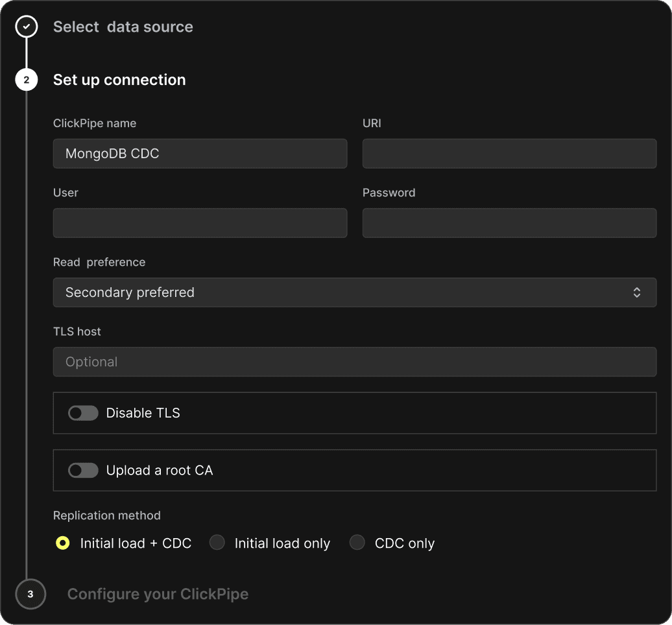The height and width of the screenshot is (625, 672).
Task: Choose Initial load only replication method
Action: tap(217, 543)
